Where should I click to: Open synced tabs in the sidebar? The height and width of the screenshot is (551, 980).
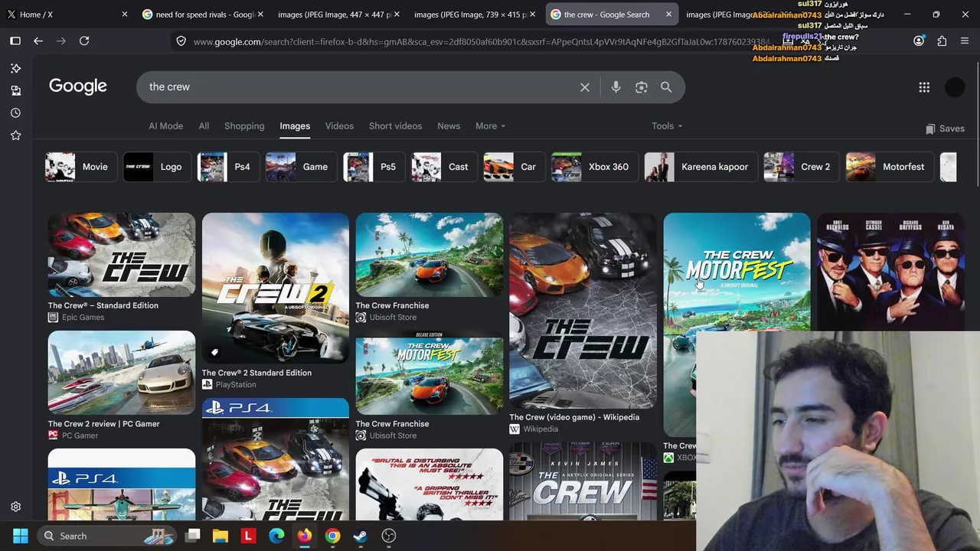15,90
